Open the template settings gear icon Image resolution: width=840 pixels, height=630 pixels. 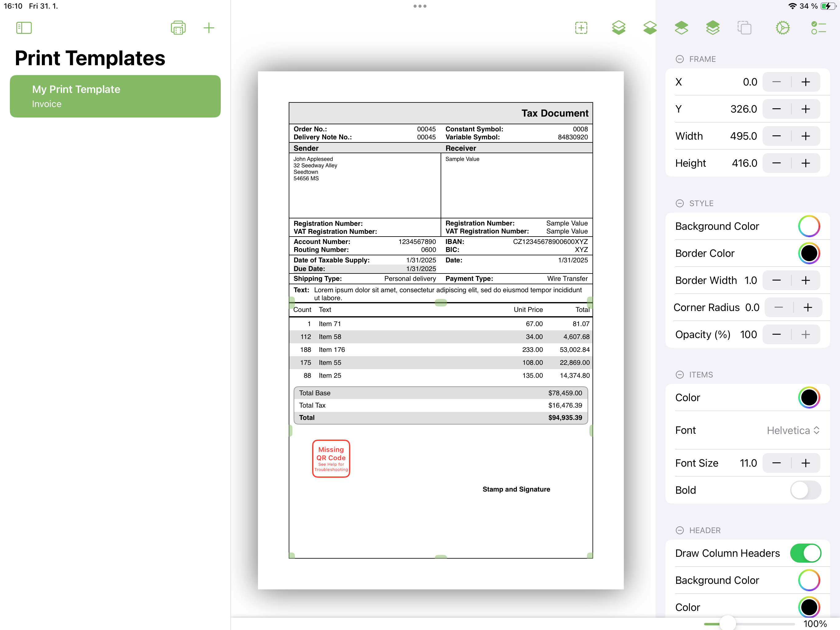tap(783, 28)
